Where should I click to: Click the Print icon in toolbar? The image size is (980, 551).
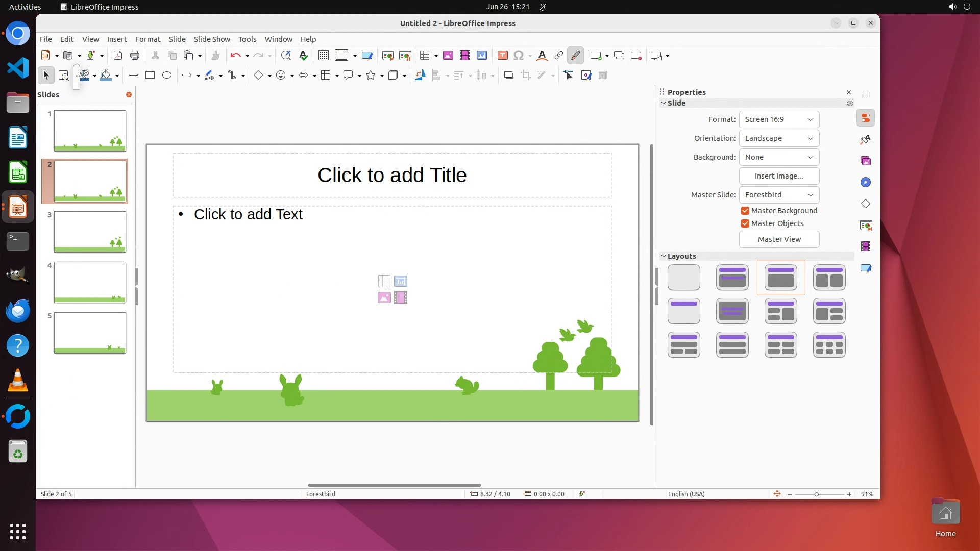[x=135, y=56]
